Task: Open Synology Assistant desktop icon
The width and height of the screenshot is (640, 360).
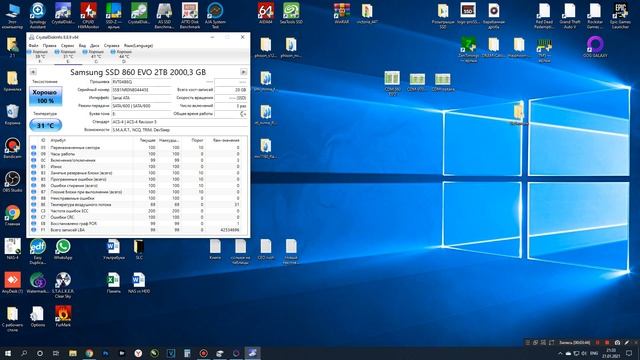Action: (x=38, y=16)
